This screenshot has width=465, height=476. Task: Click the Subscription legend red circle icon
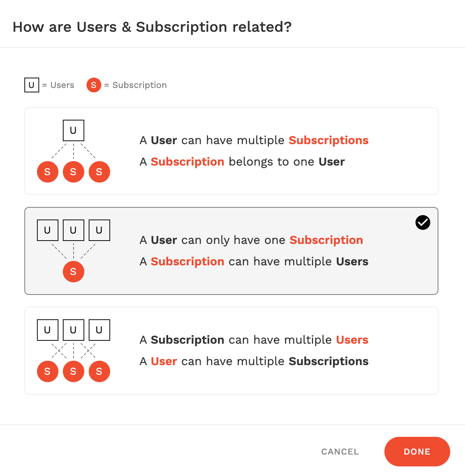point(94,85)
